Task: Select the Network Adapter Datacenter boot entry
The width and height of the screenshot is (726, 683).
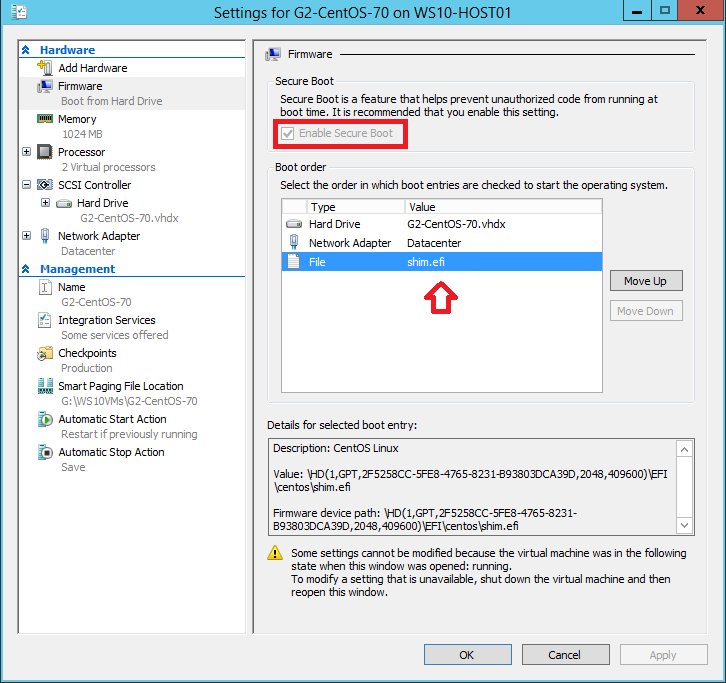Action: [x=442, y=243]
